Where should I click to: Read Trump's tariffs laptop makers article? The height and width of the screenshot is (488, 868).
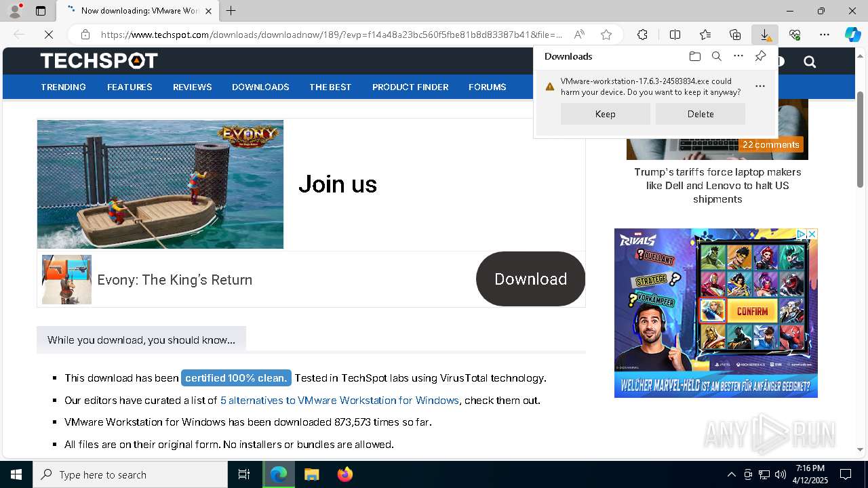click(x=717, y=186)
